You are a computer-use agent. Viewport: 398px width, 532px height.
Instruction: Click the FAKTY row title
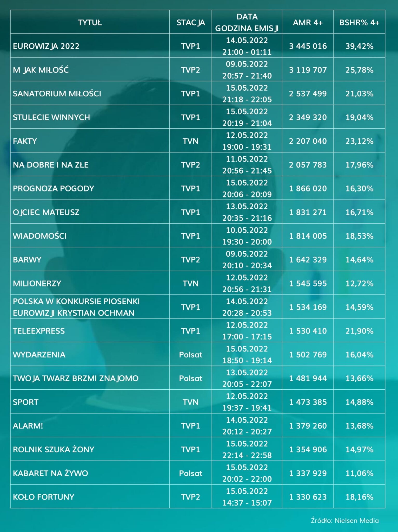[x=25, y=141]
